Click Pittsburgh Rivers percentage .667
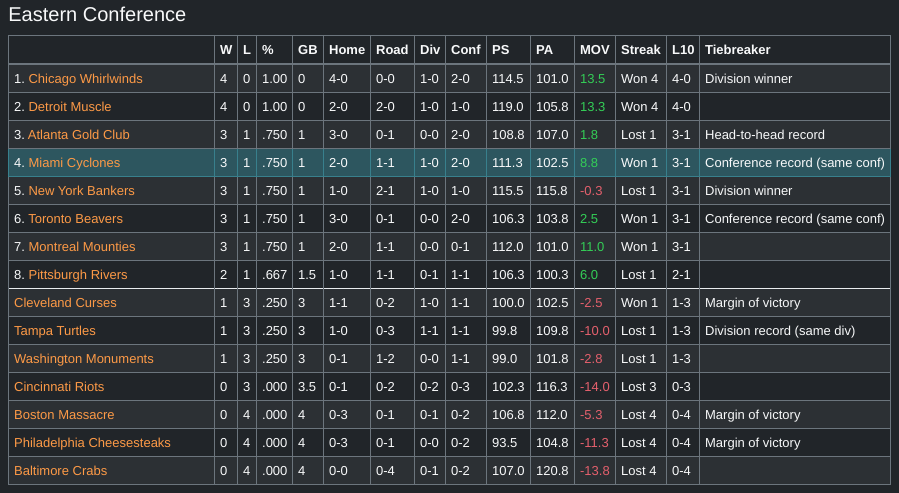899x493 pixels. [275, 275]
